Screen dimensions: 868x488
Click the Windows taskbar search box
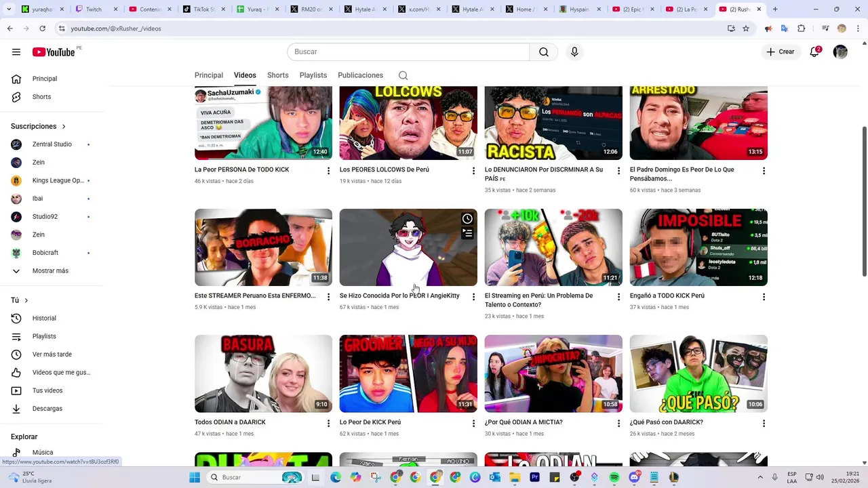[256, 477]
